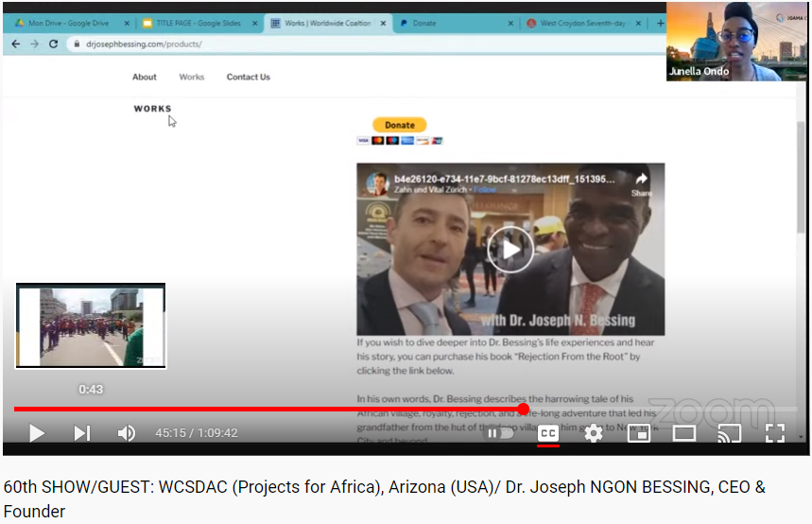Close the TITLE PAGE Google Slides tab
The width and height of the screenshot is (812, 524).
coord(255,24)
